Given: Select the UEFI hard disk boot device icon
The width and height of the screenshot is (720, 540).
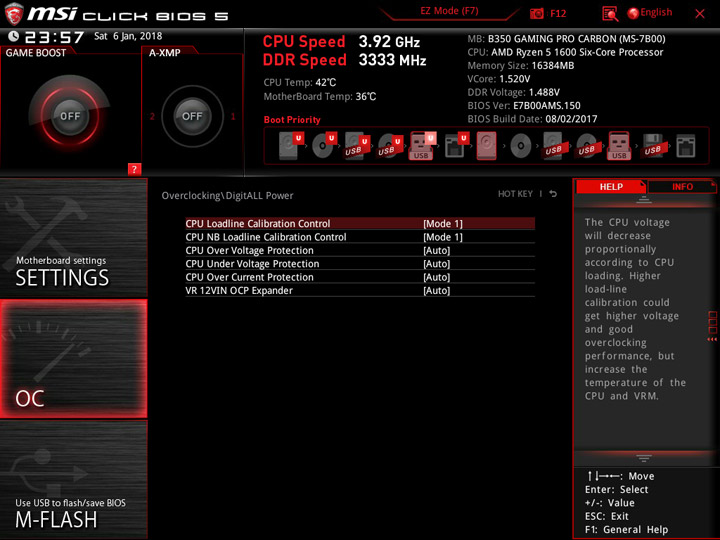Looking at the screenshot, I should click(292, 146).
